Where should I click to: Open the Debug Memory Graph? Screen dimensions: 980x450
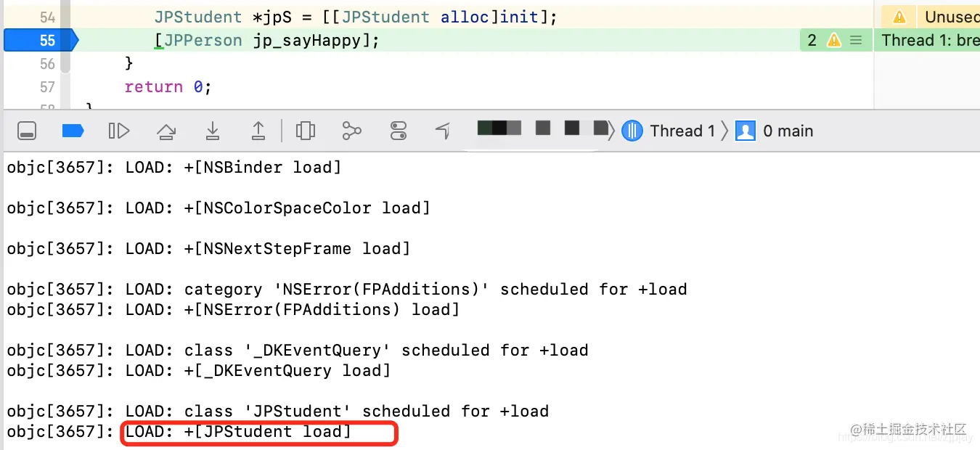click(x=351, y=131)
